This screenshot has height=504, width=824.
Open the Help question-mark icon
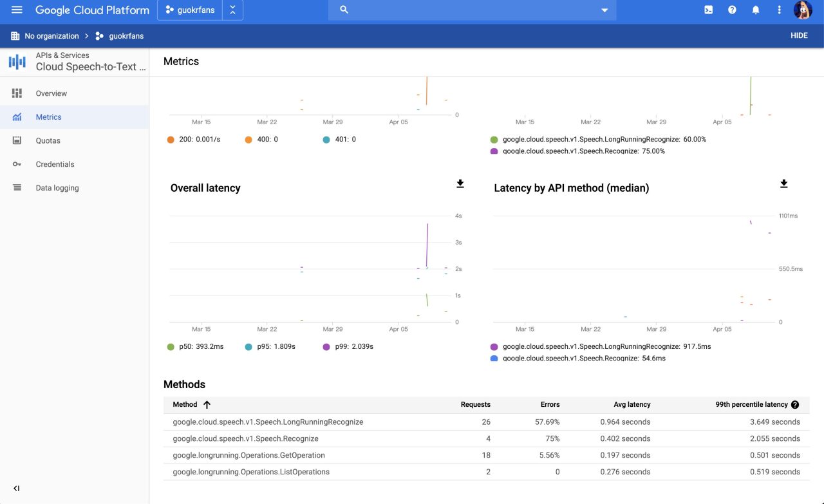[732, 10]
